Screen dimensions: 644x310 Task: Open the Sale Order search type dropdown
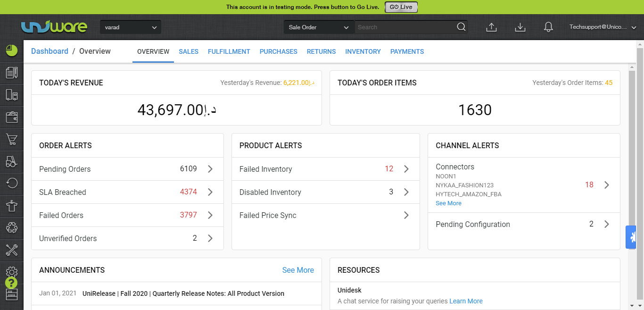point(318,27)
